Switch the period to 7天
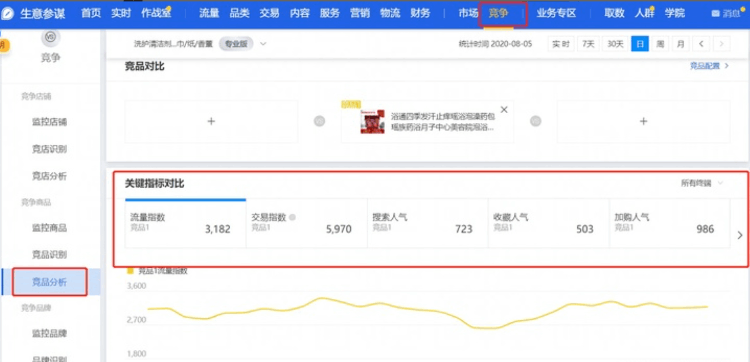This screenshot has width=750, height=362. click(x=588, y=44)
